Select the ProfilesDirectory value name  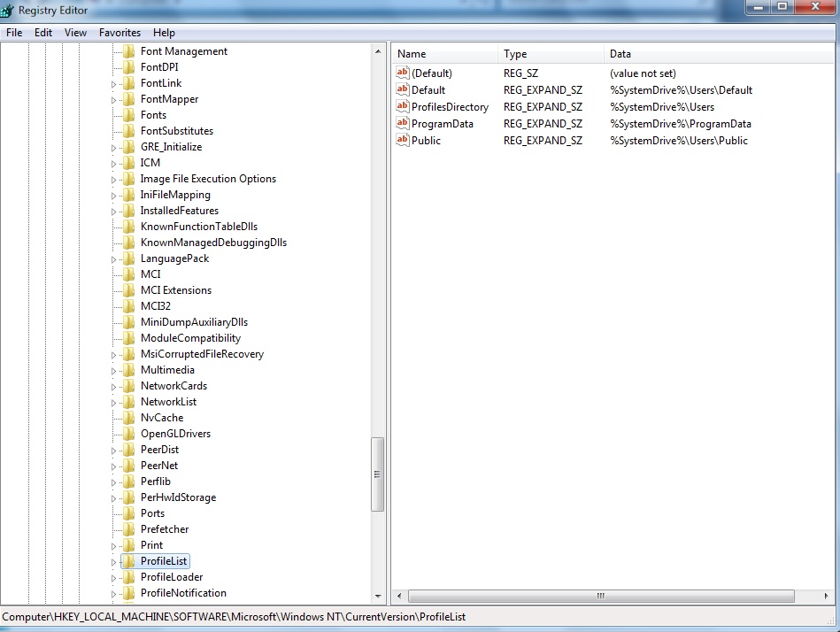click(450, 107)
